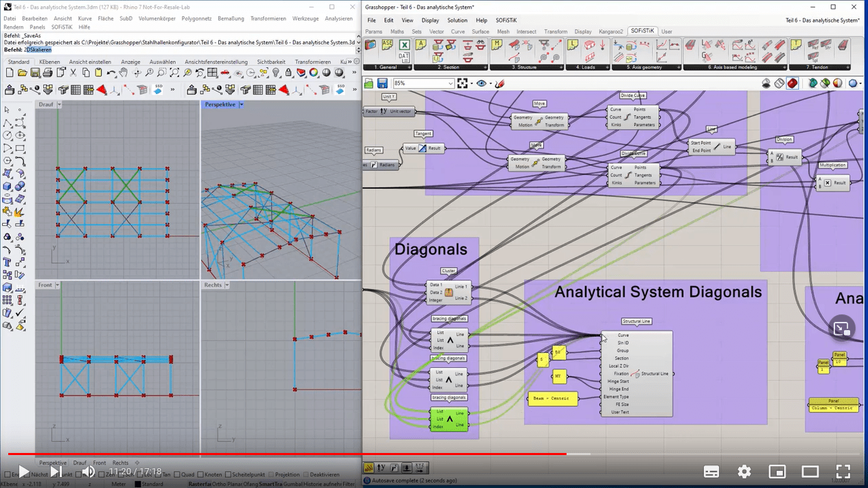Expand the 2. Section toolbar group

coord(486,67)
